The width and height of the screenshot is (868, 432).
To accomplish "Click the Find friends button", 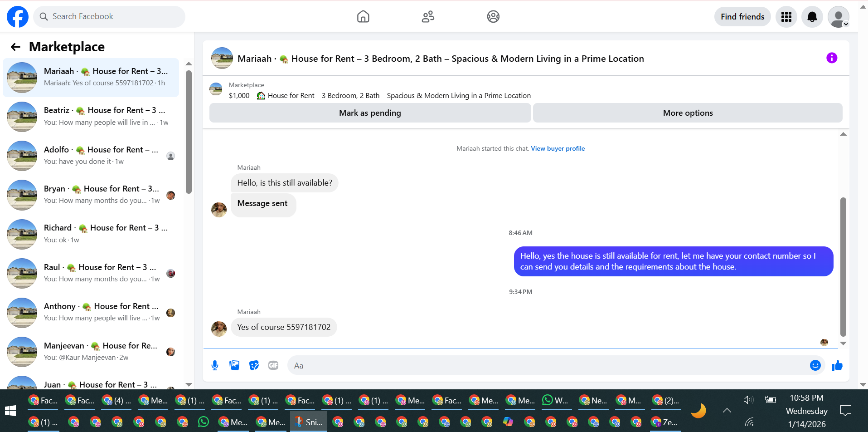I will (742, 17).
